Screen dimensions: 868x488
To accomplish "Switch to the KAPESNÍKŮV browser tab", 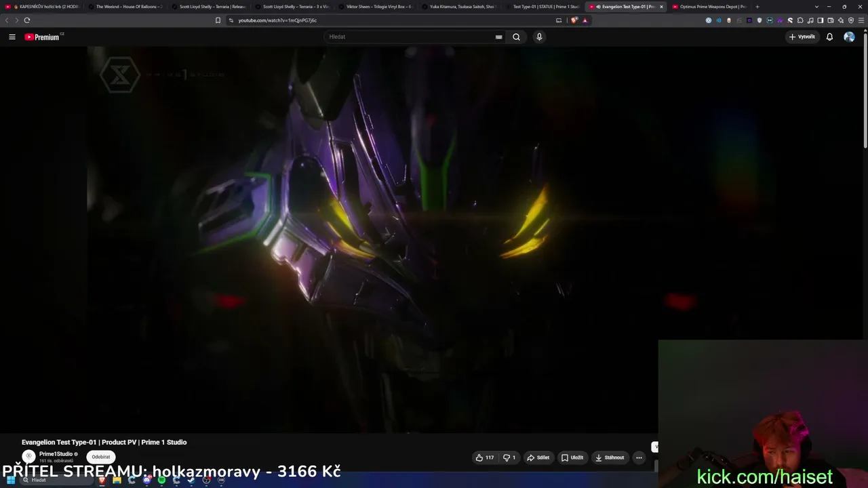I will point(43,7).
